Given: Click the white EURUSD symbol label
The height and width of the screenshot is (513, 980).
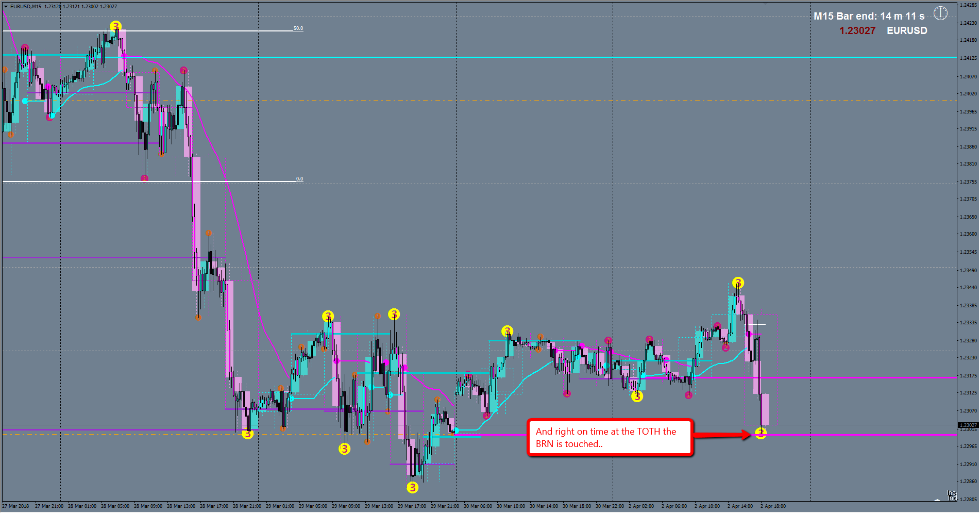Looking at the screenshot, I should tap(907, 30).
